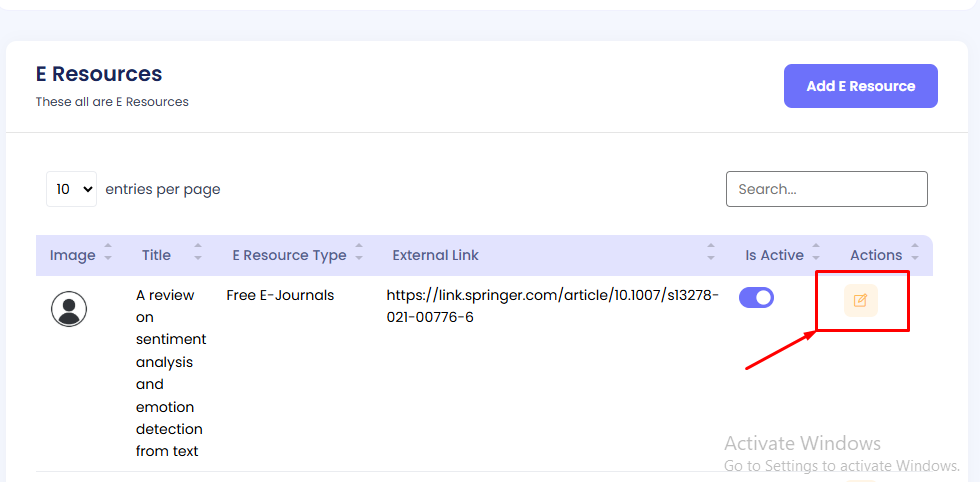This screenshot has height=482, width=980.
Task: Click the sort arrows beside E Resource Type
Action: [x=359, y=255]
